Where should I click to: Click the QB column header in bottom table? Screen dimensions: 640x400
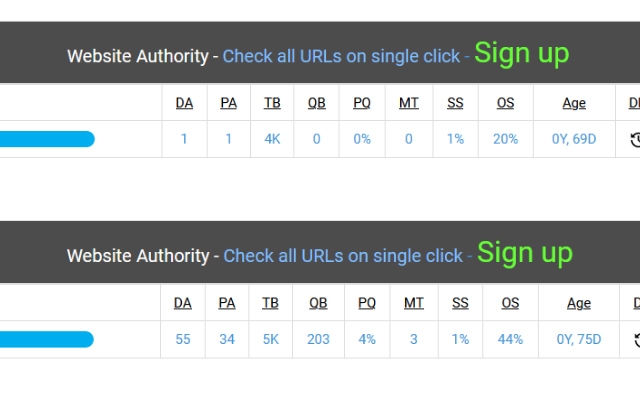click(x=318, y=303)
